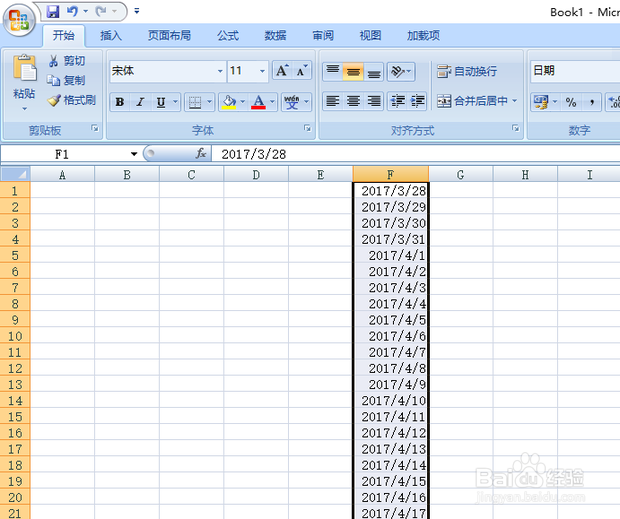Viewport: 620px width, 519px height.
Task: Switch to 页面布局 tab
Action: pyautogui.click(x=169, y=36)
